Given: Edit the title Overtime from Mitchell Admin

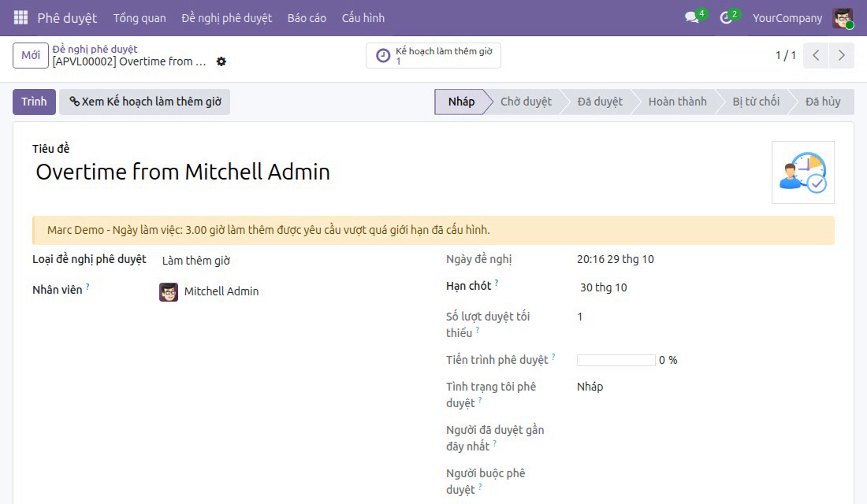Looking at the screenshot, I should (x=183, y=172).
